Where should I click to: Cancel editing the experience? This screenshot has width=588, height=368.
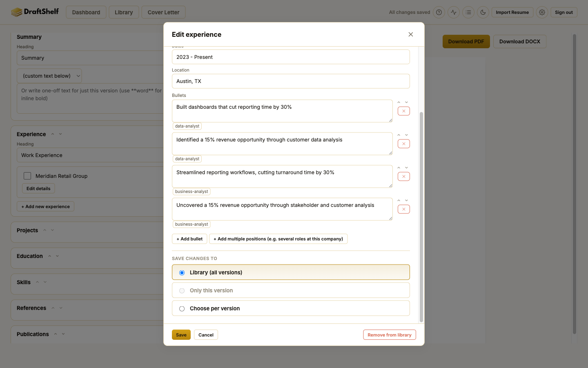tap(206, 335)
